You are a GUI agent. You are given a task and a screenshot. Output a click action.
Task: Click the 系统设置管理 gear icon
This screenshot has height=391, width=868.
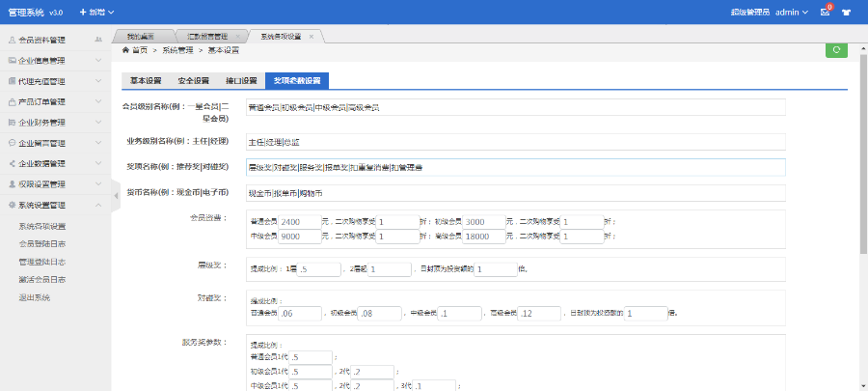point(13,205)
